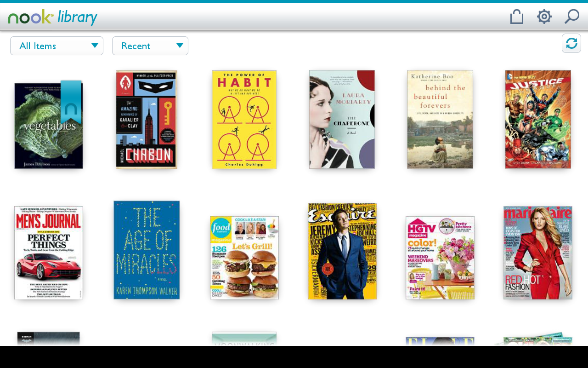
Task: Open the Justice League comic
Action: point(538,120)
